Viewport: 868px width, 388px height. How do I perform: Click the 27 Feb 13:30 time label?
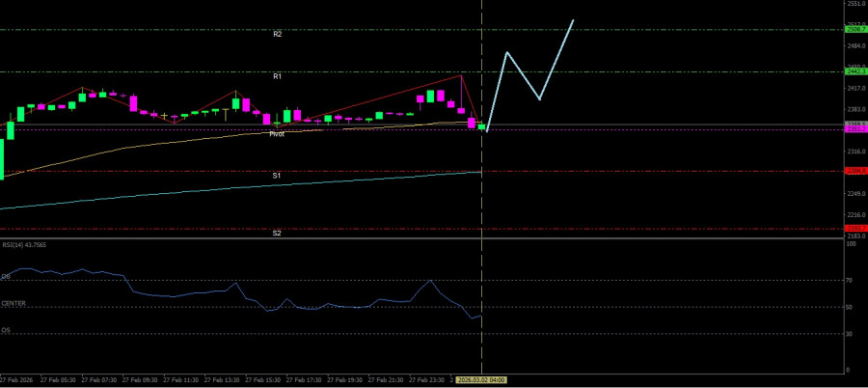(223, 380)
